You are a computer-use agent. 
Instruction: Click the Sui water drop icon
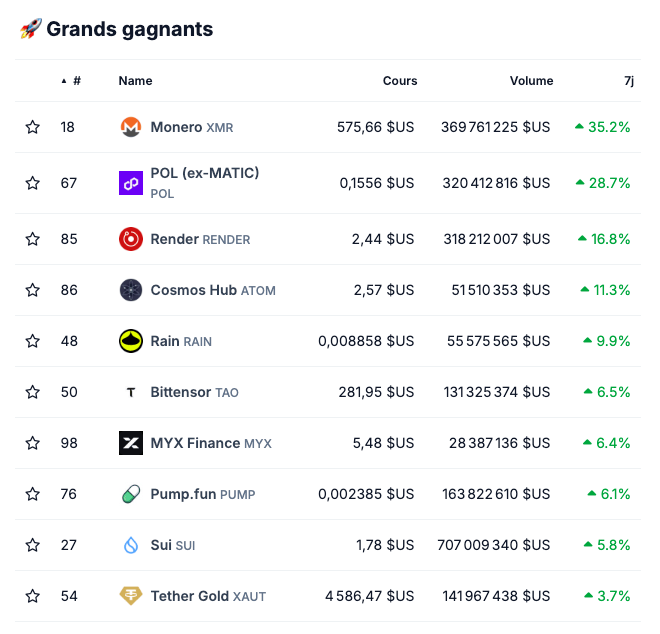coord(131,545)
